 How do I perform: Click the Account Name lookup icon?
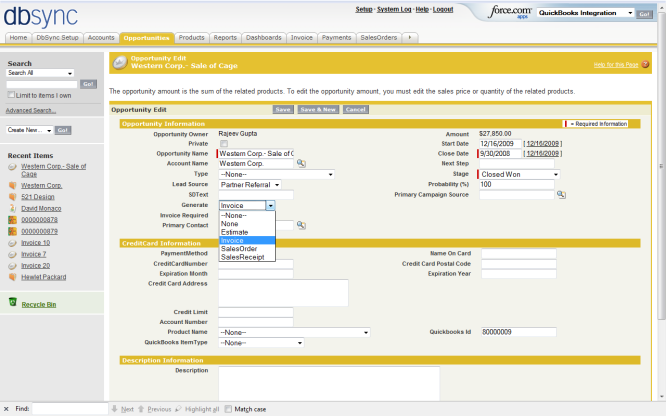[x=301, y=163]
